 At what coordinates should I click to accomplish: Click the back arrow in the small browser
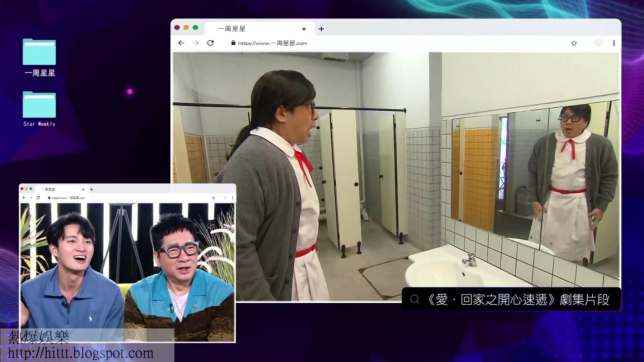(x=24, y=198)
